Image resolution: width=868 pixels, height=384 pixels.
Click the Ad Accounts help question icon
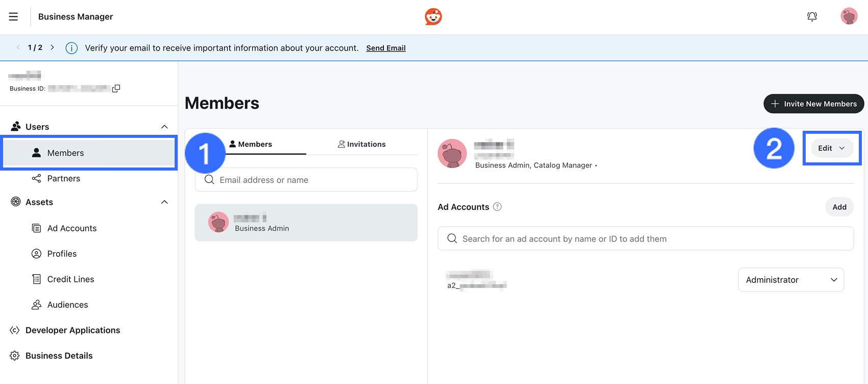point(497,207)
